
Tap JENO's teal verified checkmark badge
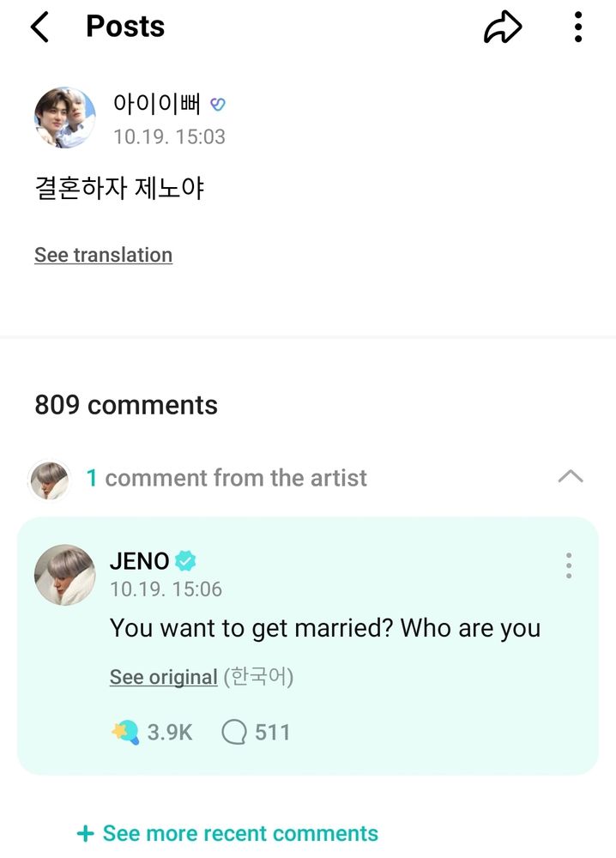click(x=185, y=561)
